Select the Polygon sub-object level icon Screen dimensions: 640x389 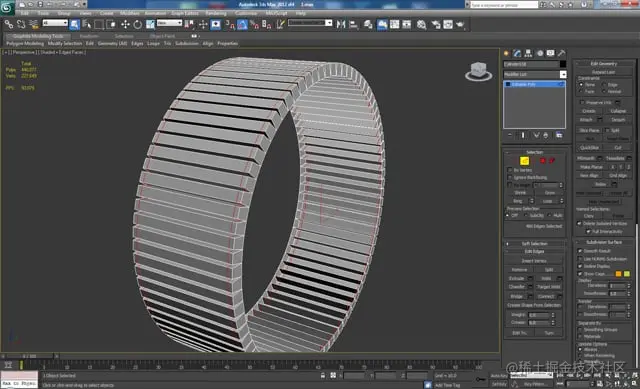[542, 161]
